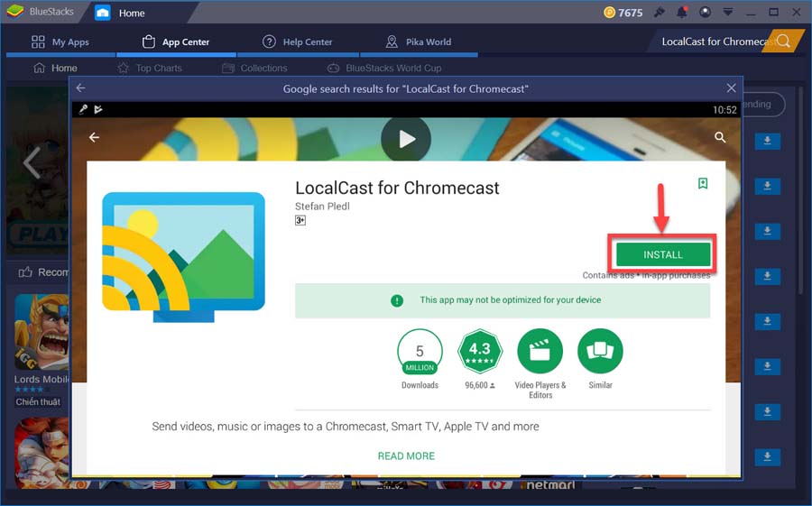Click the first download button in right list
This screenshot has height=506, width=812.
(x=768, y=141)
